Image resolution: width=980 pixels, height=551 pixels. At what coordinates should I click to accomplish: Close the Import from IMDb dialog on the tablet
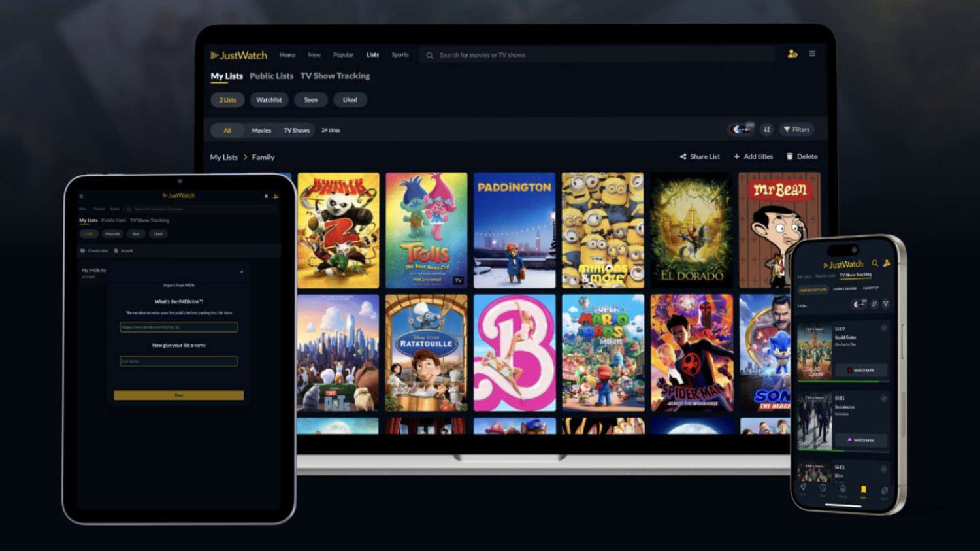click(x=242, y=271)
